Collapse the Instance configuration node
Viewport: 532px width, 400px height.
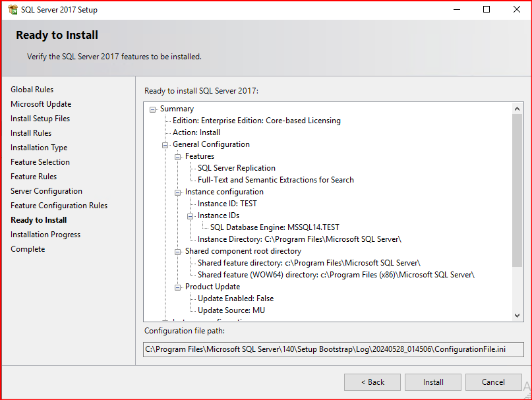178,192
